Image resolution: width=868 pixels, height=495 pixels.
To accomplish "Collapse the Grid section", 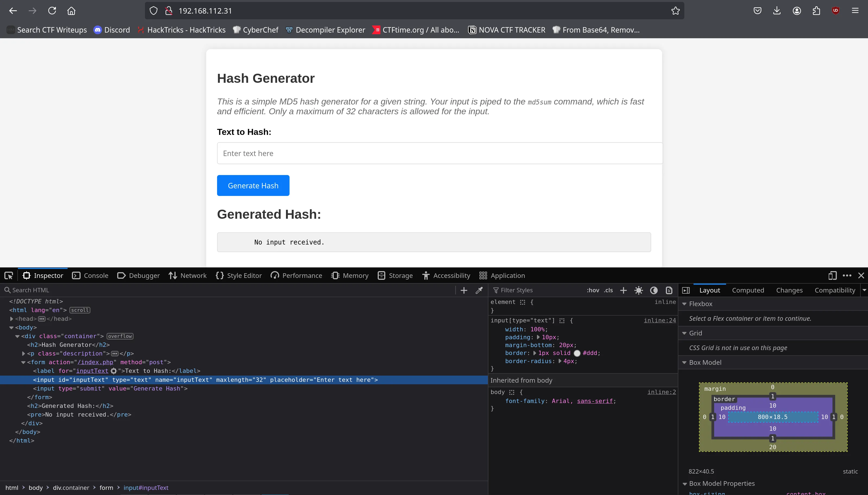I will click(x=685, y=333).
